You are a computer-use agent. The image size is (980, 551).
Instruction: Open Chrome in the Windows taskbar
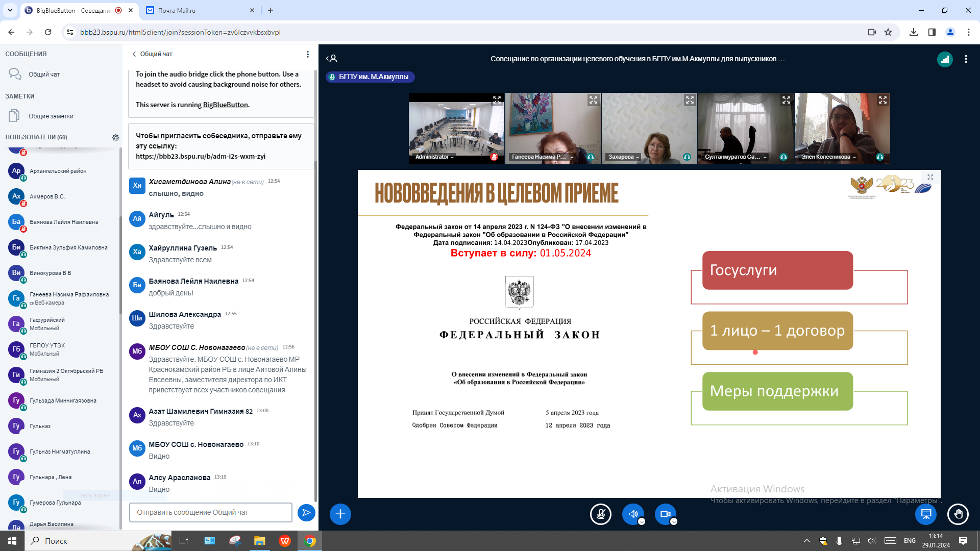point(310,541)
